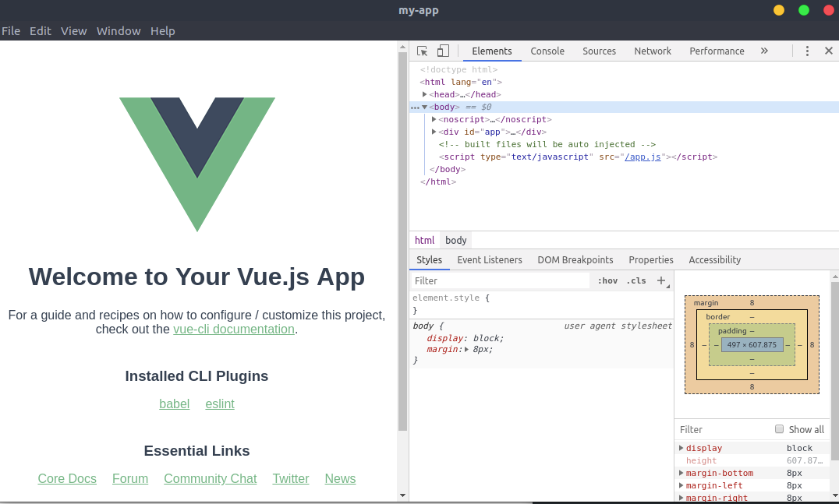Image resolution: width=839 pixels, height=504 pixels.
Task: Toggle the :hov element state panel
Action: [607, 280]
